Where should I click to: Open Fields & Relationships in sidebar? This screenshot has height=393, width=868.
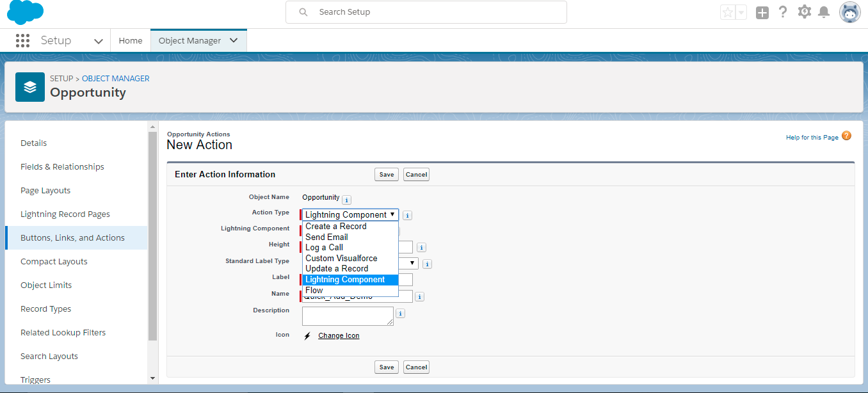coord(62,166)
